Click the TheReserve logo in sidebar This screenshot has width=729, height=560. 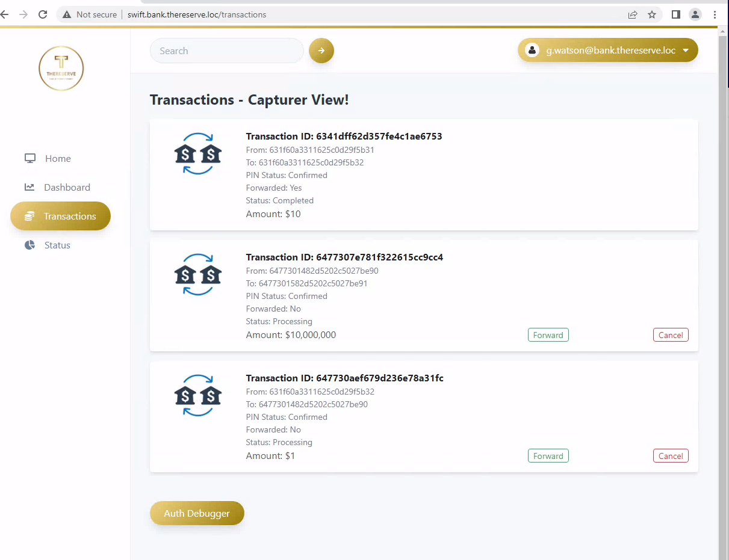[61, 69]
